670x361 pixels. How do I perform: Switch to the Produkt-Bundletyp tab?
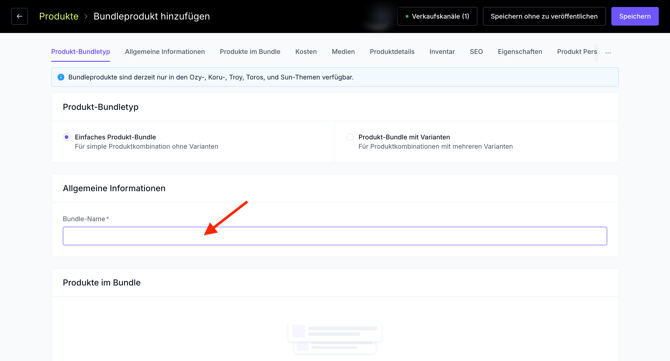click(80, 52)
